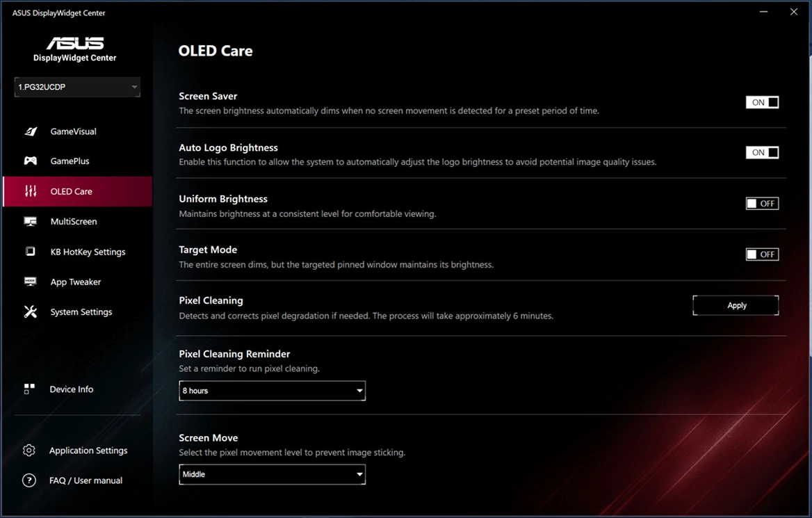The image size is (812, 518).
Task: Click the Application Settings gear icon
Action: click(x=29, y=451)
